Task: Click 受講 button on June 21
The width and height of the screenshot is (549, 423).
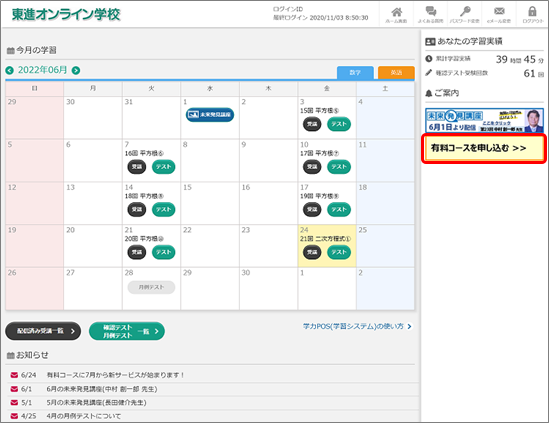Action: pyautogui.click(x=137, y=252)
